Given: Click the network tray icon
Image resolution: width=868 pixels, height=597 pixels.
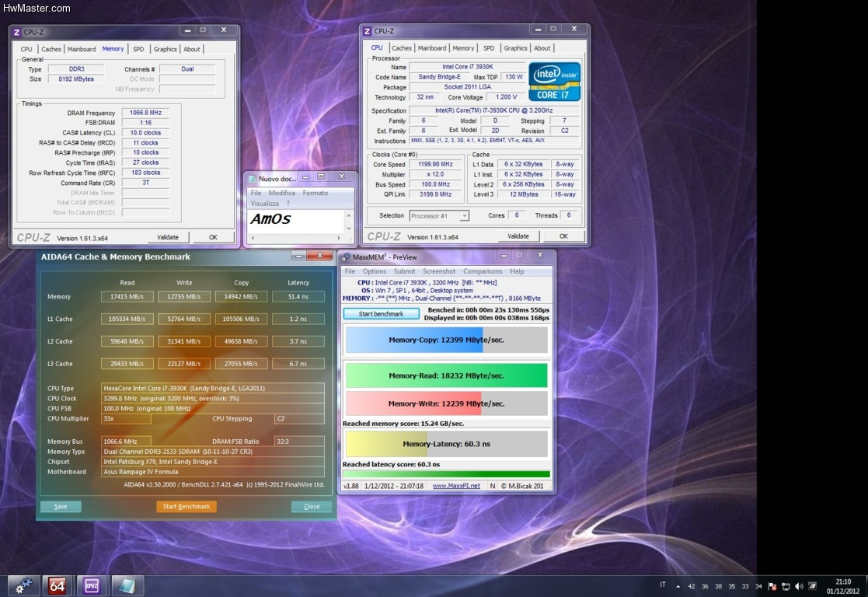Looking at the screenshot, I should coord(786,586).
